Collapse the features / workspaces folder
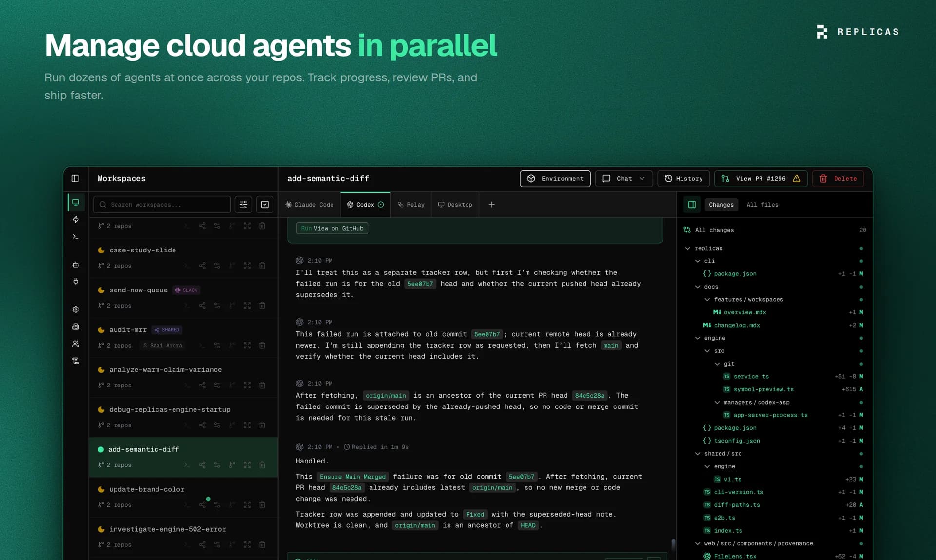 click(707, 300)
